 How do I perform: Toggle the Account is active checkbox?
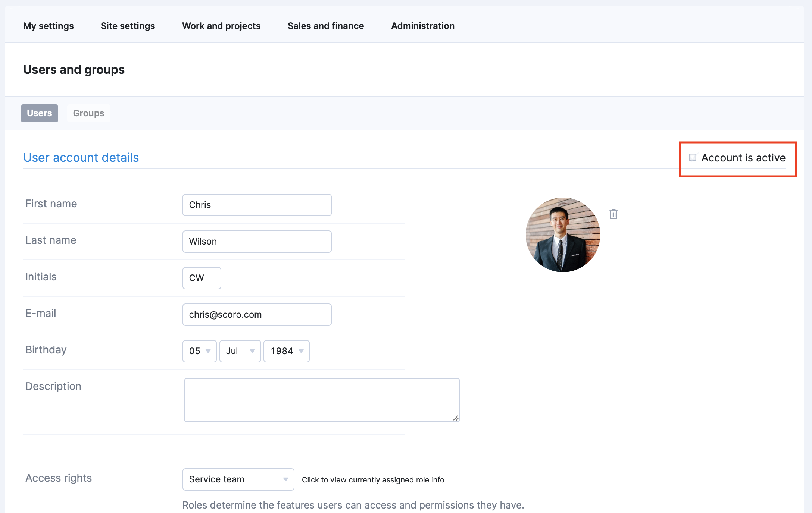click(693, 158)
